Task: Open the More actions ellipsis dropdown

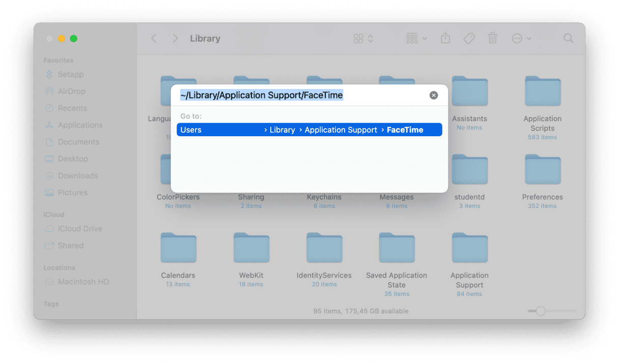Action: [521, 39]
